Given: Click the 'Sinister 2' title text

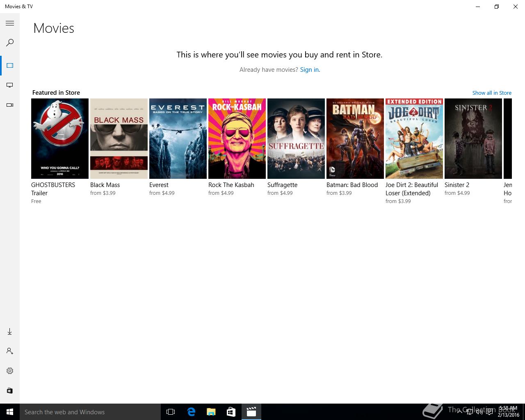Looking at the screenshot, I should (457, 185).
